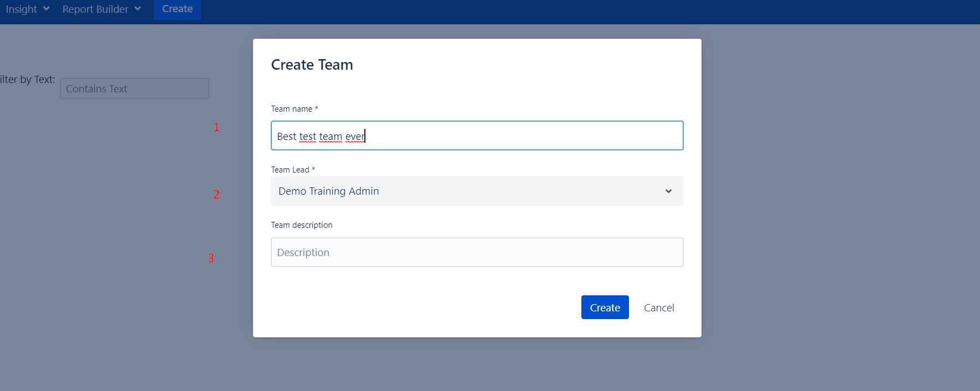Click the Create Team dialog heading
The image size is (980, 391).
click(312, 65)
